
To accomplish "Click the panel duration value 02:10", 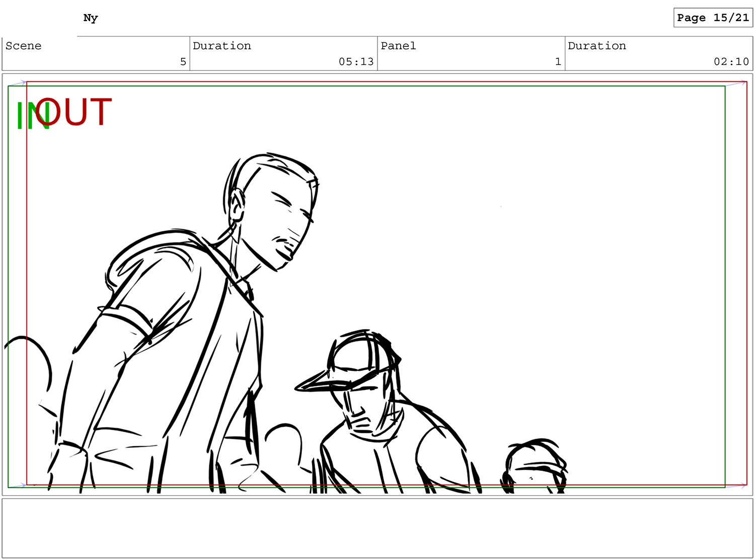I will coord(731,61).
